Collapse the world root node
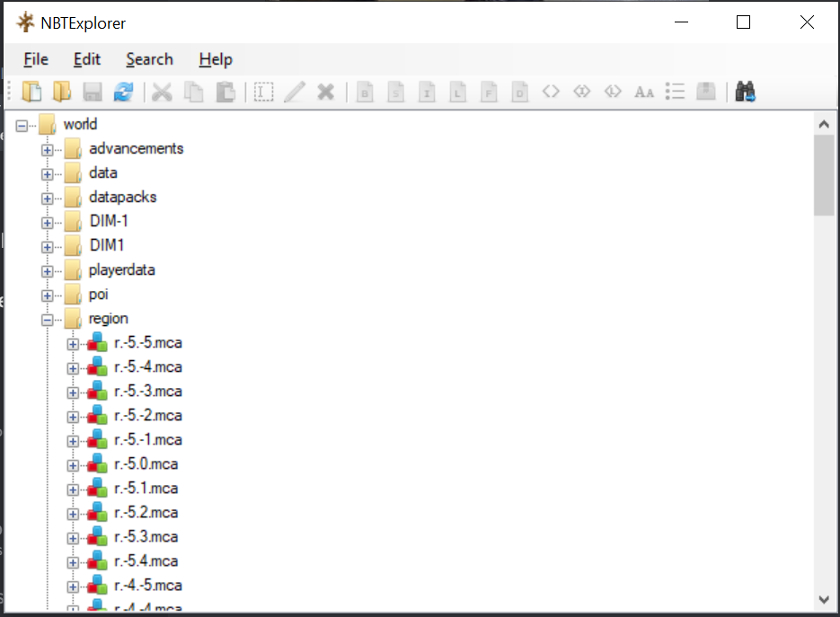 [x=22, y=126]
